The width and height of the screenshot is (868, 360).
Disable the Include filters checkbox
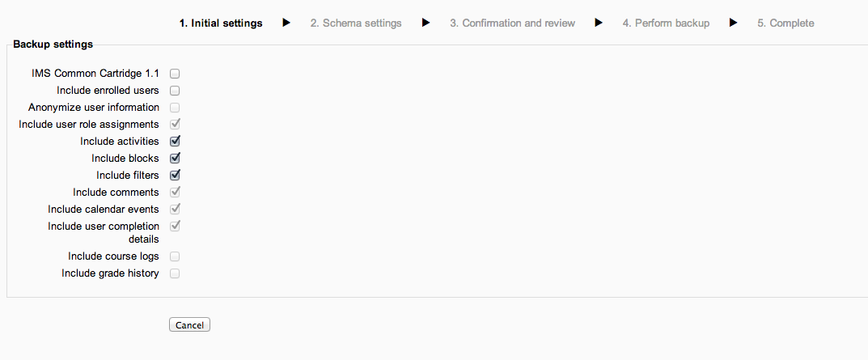(x=175, y=175)
